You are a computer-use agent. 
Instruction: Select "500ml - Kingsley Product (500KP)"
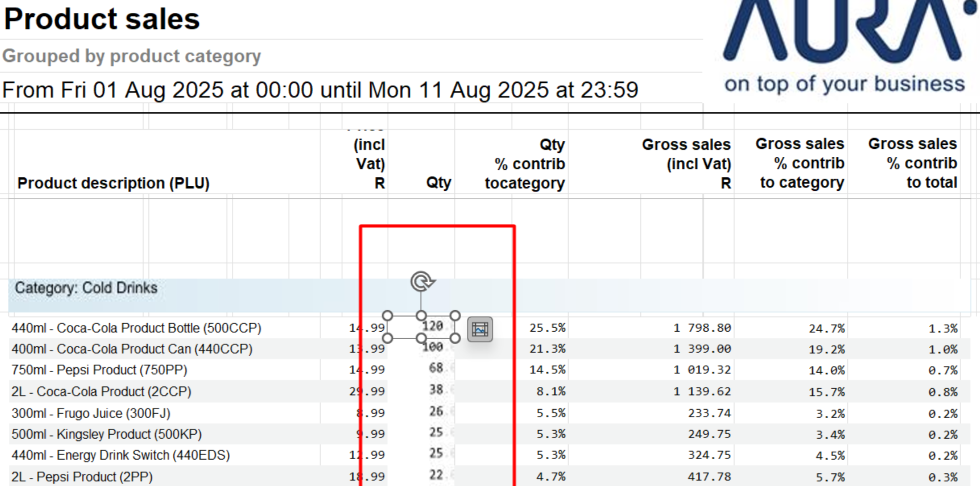(x=106, y=435)
